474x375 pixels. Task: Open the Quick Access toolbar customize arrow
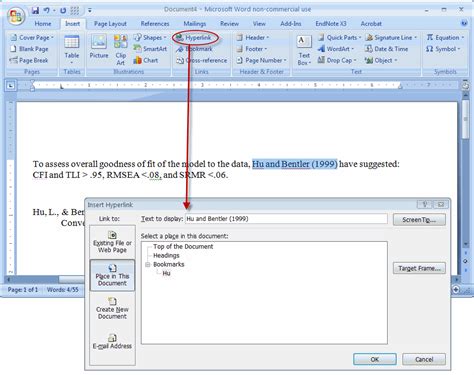click(x=89, y=10)
